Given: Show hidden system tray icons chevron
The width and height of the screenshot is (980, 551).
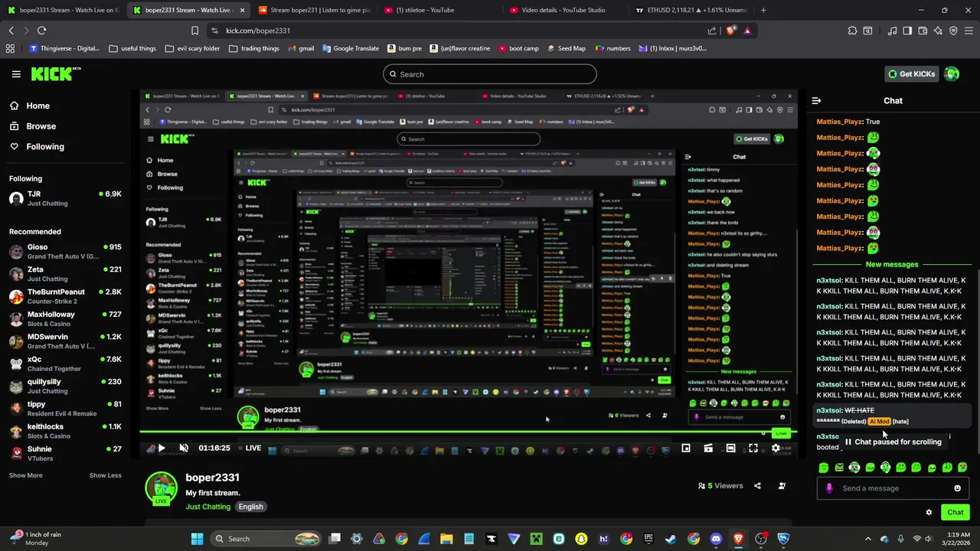Looking at the screenshot, I should [868, 539].
